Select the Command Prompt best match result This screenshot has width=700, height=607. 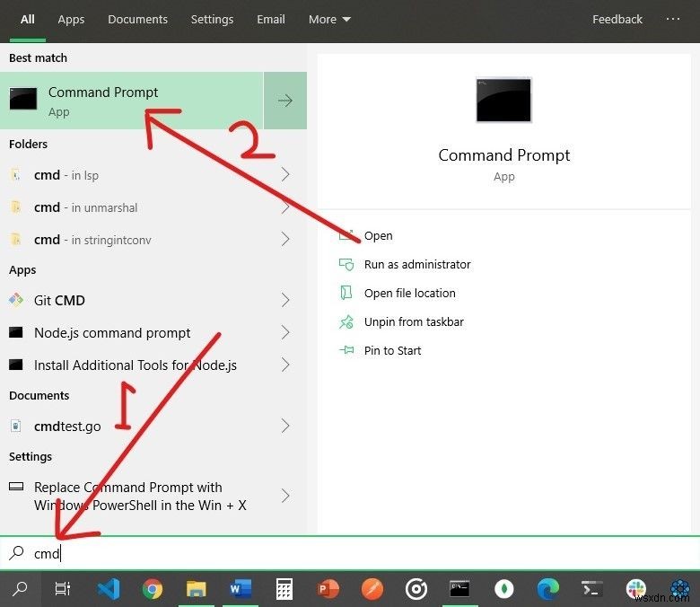click(x=132, y=101)
